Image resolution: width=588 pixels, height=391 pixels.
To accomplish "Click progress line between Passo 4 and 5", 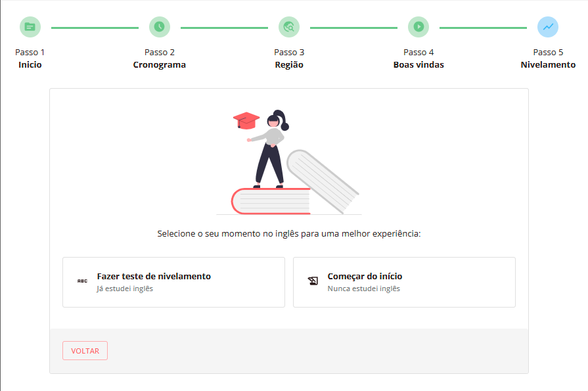I will point(483,28).
